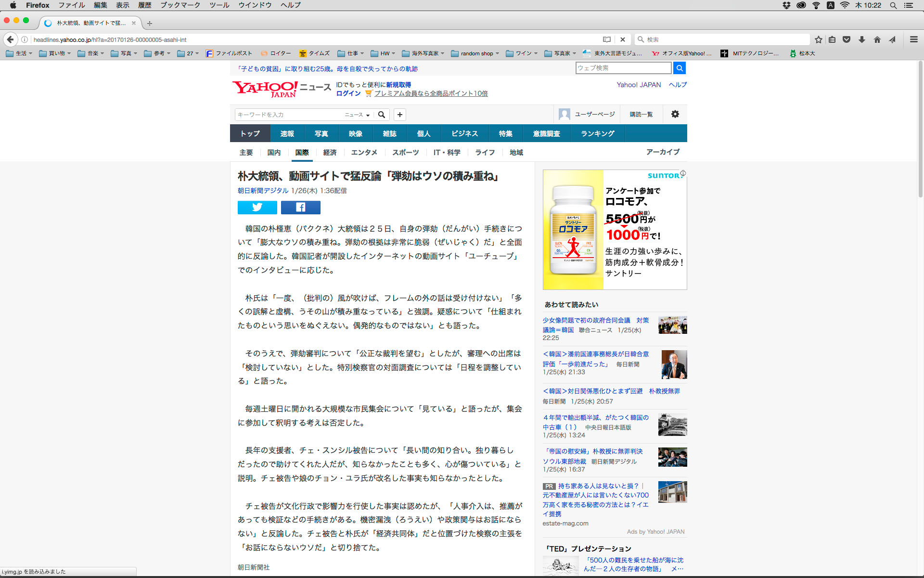
Task: Open Firefox downloads arrow icon
Action: click(862, 39)
